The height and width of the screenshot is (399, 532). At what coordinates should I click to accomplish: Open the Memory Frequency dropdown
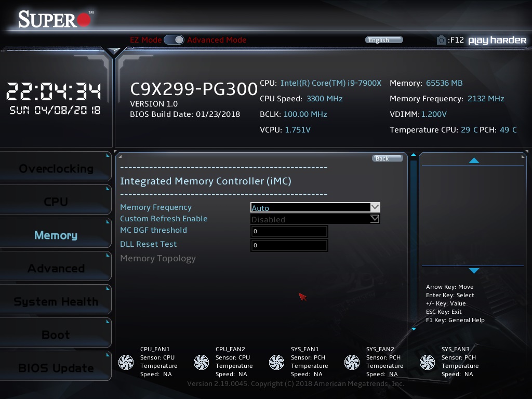315,207
